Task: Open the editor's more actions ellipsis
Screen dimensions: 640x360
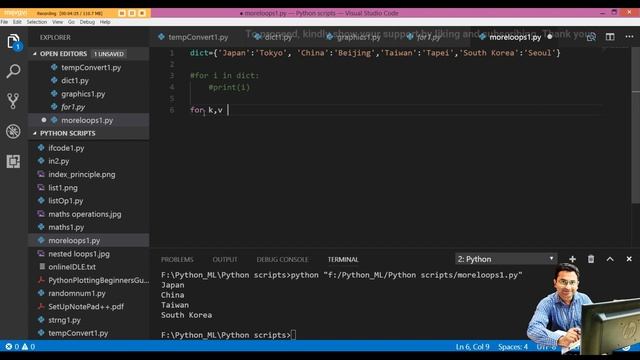Action: click(629, 37)
